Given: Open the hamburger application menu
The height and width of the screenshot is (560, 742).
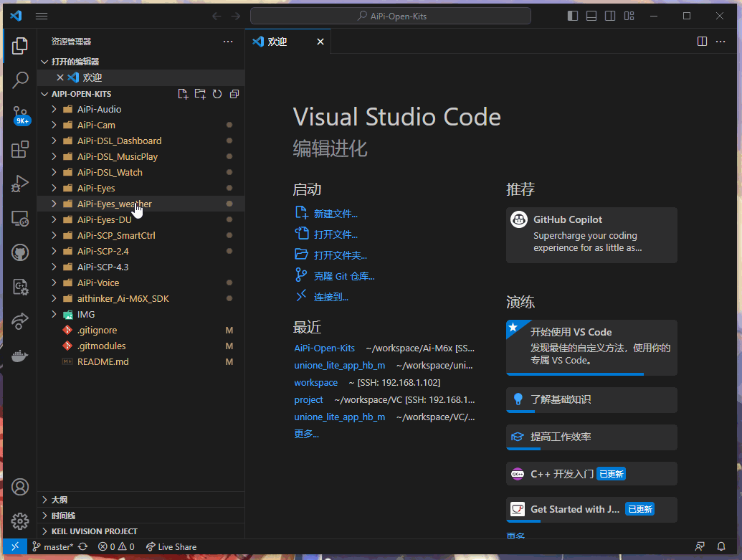Looking at the screenshot, I should 42,16.
